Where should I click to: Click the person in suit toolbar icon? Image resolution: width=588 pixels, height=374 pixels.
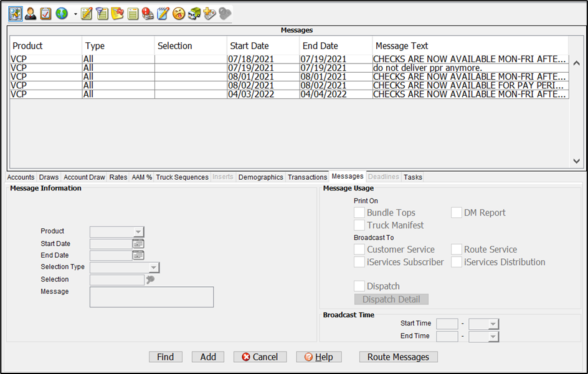30,13
